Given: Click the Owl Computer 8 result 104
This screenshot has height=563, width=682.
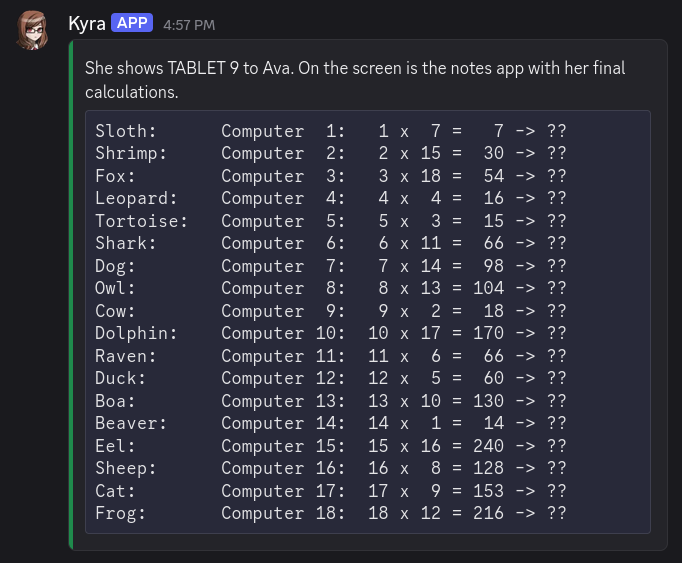Looking at the screenshot, I should pyautogui.click(x=488, y=288).
